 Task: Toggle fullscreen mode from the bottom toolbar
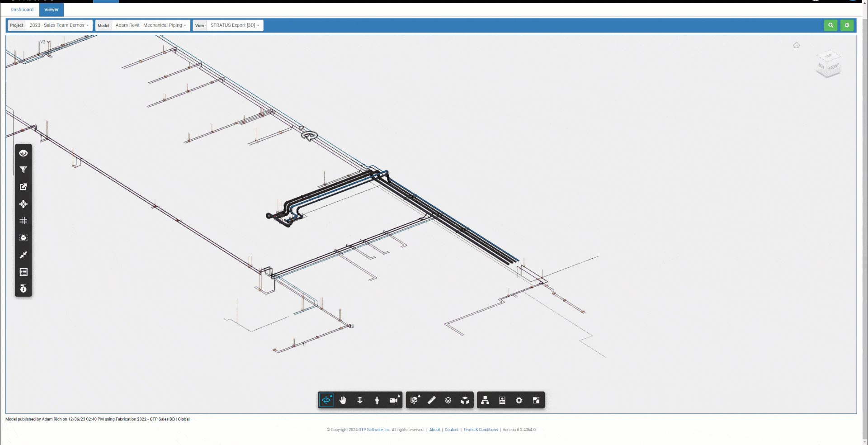click(536, 400)
